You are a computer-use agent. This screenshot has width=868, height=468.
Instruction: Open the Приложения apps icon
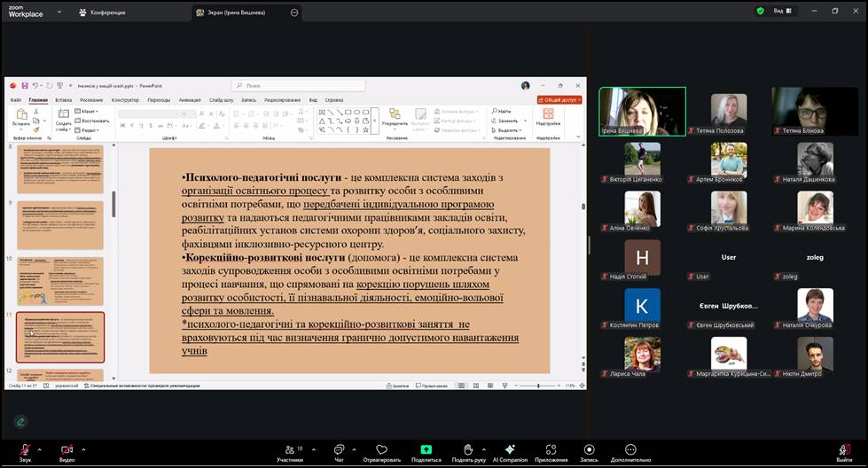[551, 449]
